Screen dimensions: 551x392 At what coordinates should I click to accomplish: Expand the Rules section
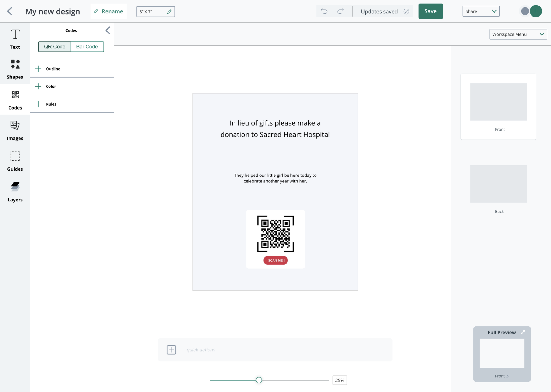click(x=72, y=104)
